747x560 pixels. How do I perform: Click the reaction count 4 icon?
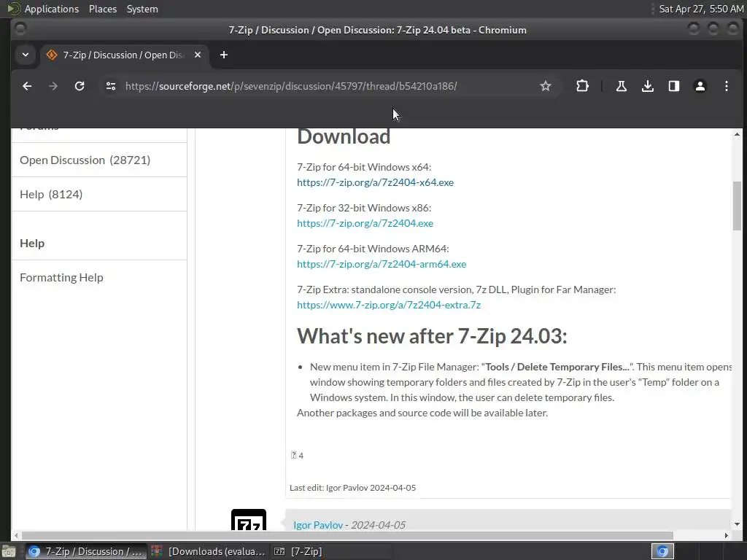tap(297, 455)
